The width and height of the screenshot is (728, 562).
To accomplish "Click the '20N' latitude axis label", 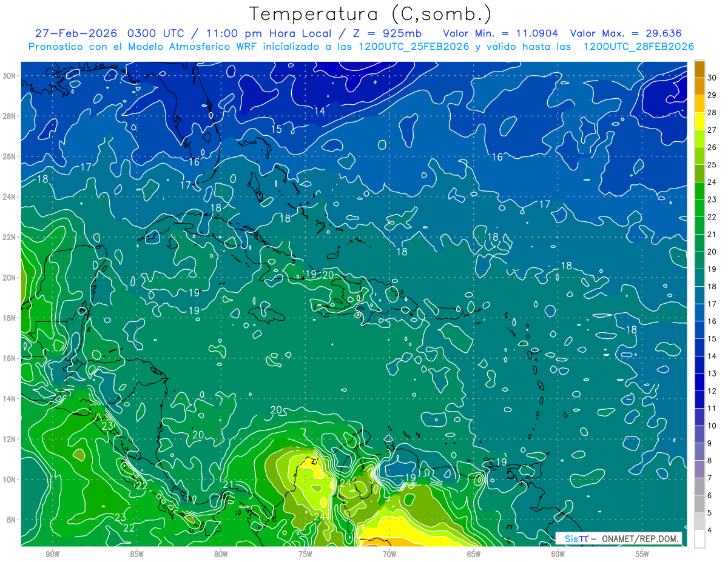I will point(10,278).
